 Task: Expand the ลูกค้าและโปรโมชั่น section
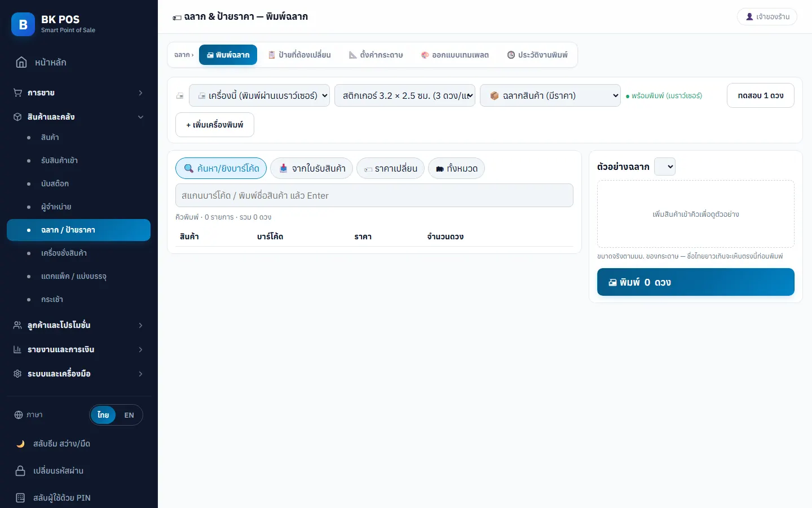click(79, 325)
